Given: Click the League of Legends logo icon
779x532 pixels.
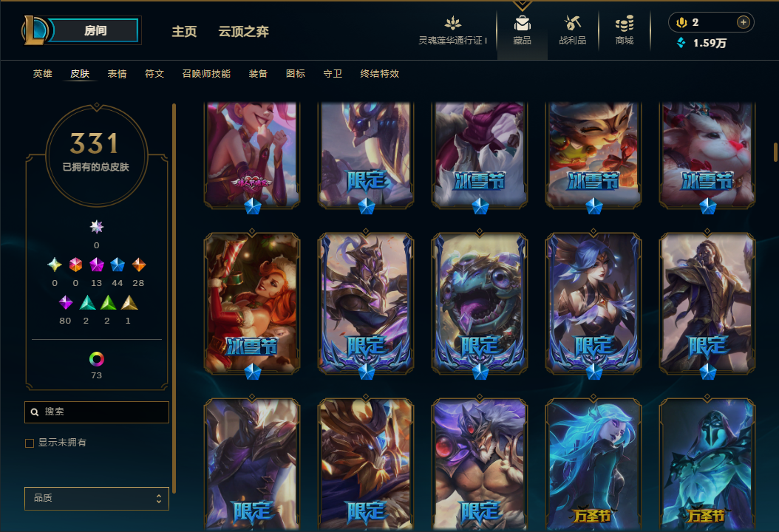Looking at the screenshot, I should 34,30.
